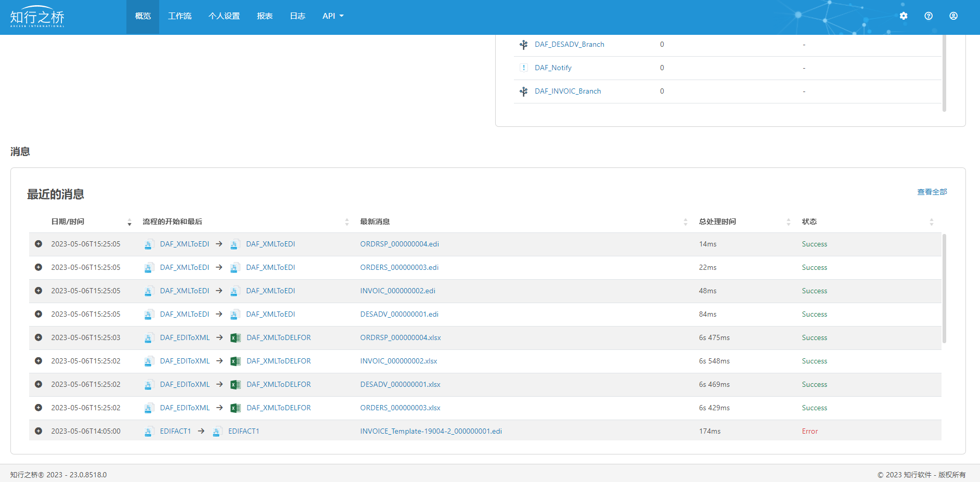The width and height of the screenshot is (980, 482).
Task: Click end EDIFACT1 connector icon
Action: pyautogui.click(x=217, y=432)
